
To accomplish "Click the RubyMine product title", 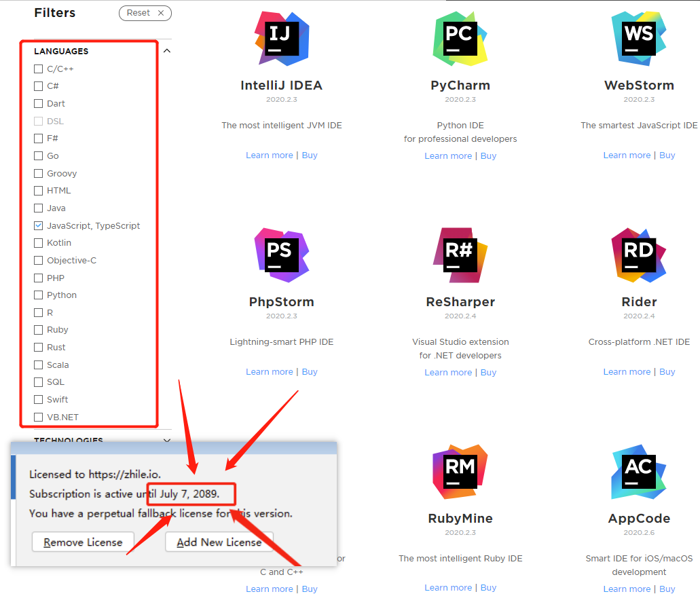I will tap(460, 518).
